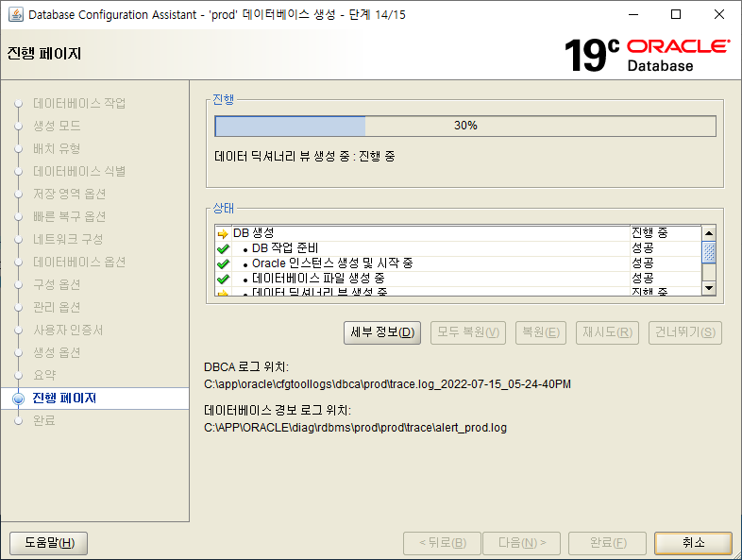Click the Java app icon in title bar
The width and height of the screenshot is (742, 560).
[x=16, y=14]
